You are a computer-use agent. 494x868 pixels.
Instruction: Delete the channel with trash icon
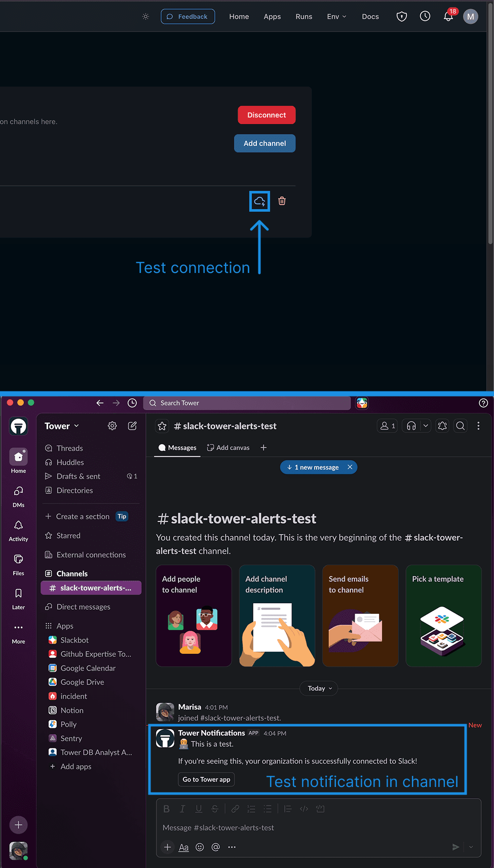point(282,201)
